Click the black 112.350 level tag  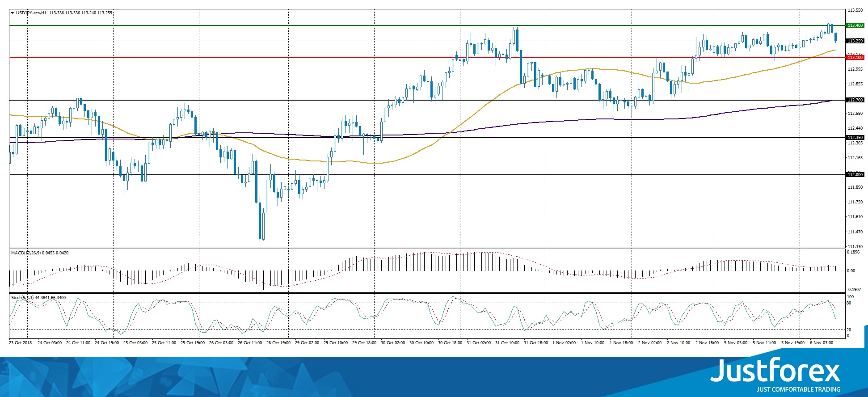point(855,138)
